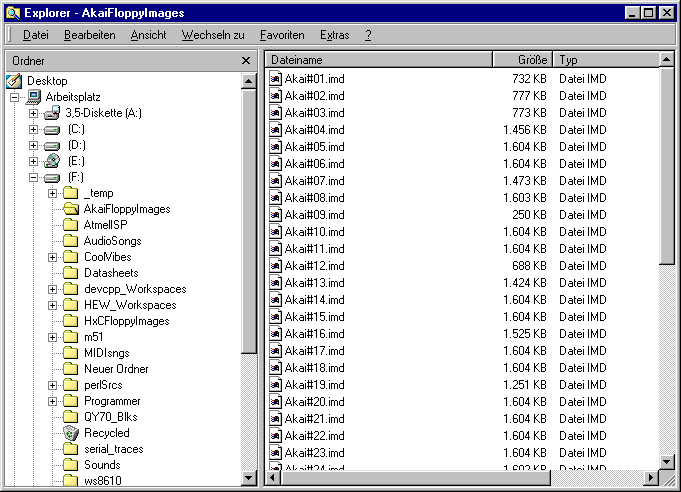Close the Ordner folder pane
Viewport: 681px width, 492px height.
pos(246,61)
